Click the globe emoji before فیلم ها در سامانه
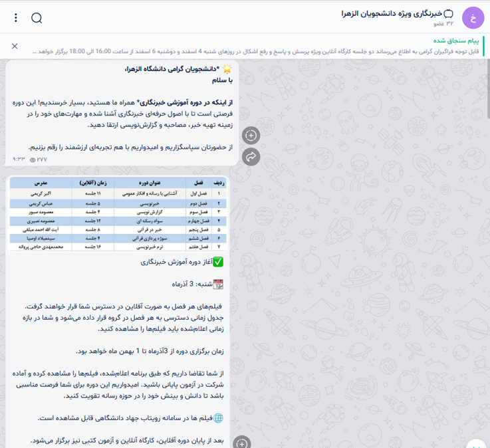490x448 pixels. coord(218,418)
